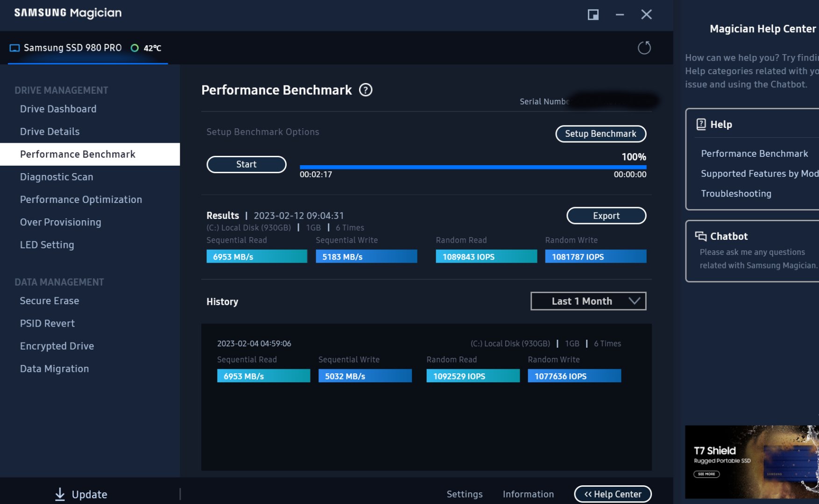Click the results date 2023-02-12 09:04:31
This screenshot has height=504, width=819.
tap(299, 216)
